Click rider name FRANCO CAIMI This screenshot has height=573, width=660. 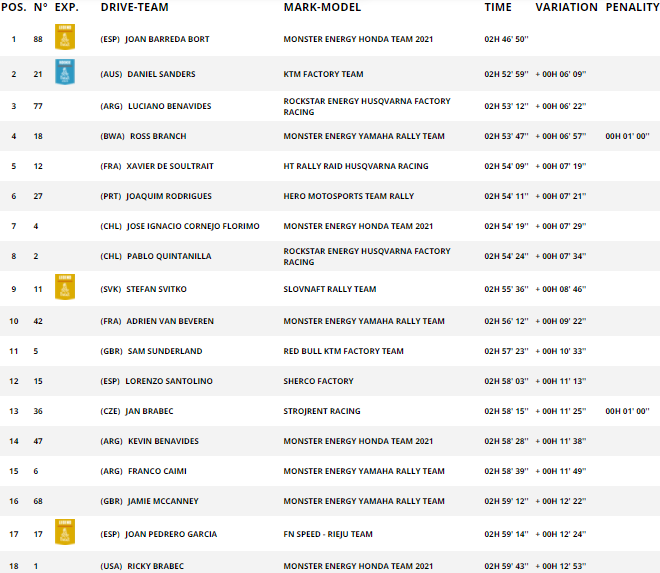[x=157, y=471]
